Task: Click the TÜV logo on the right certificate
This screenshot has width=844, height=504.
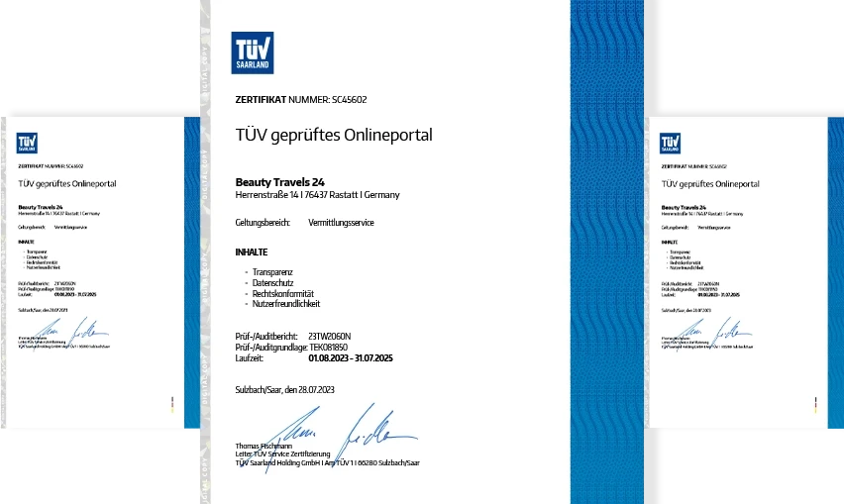Action: [x=670, y=144]
